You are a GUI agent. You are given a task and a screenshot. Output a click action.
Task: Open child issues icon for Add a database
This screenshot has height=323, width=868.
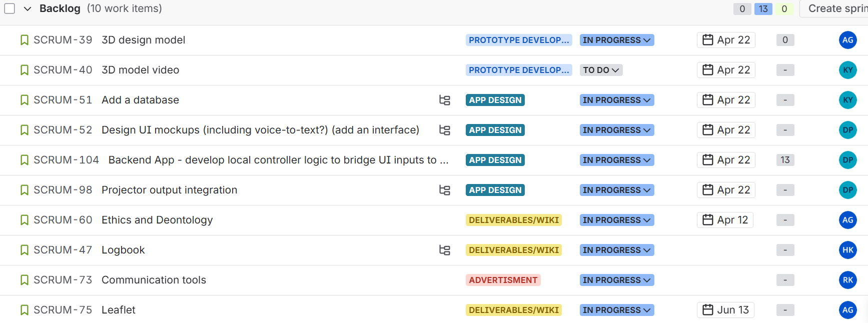[x=444, y=100]
